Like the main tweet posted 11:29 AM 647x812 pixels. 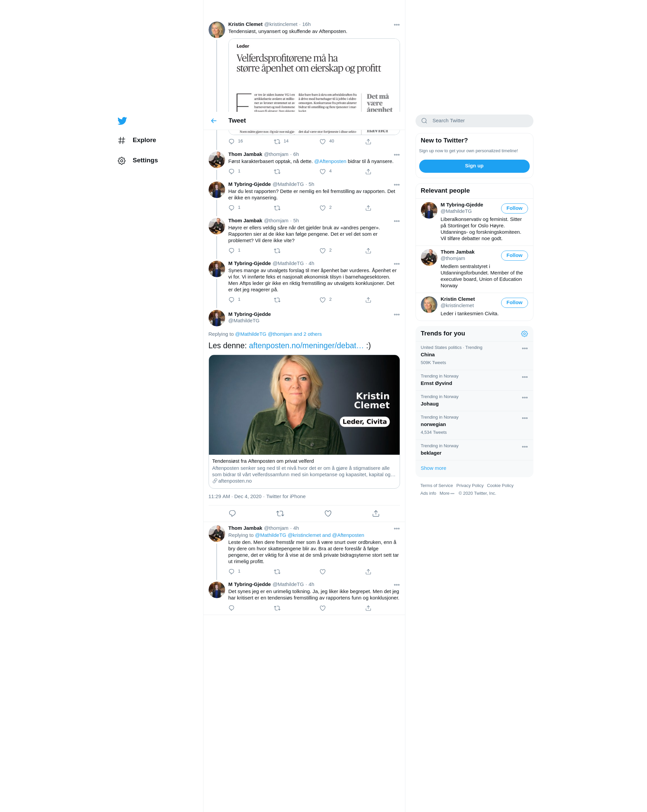pos(328,513)
